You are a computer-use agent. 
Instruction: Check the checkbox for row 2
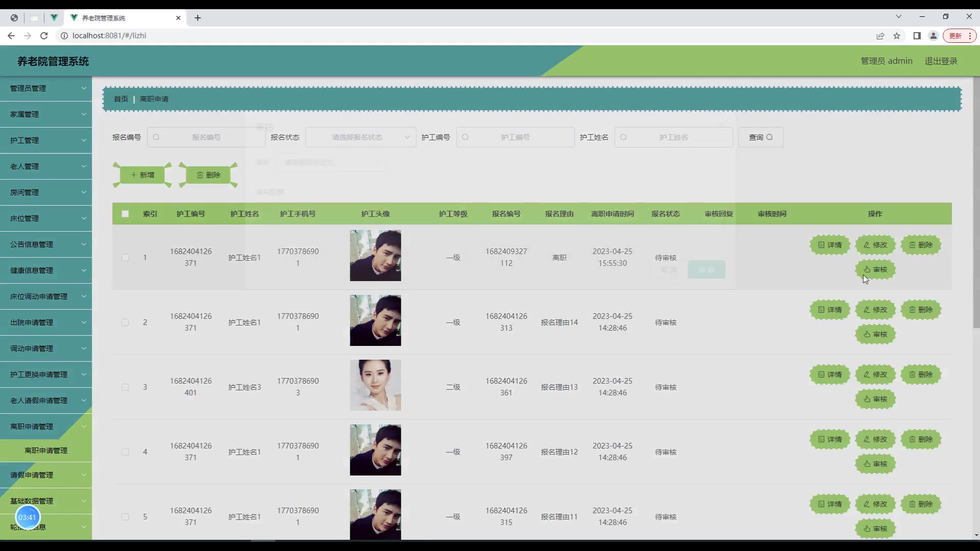click(125, 322)
